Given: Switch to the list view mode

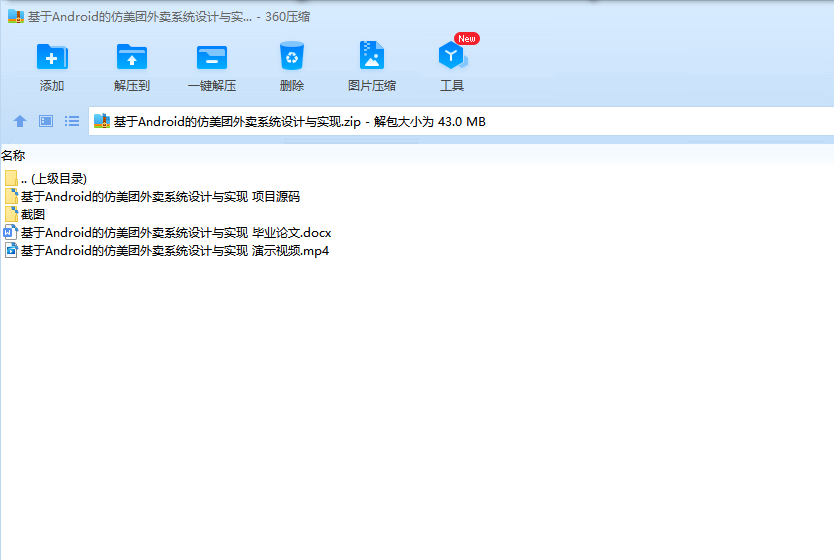Looking at the screenshot, I should click(72, 121).
